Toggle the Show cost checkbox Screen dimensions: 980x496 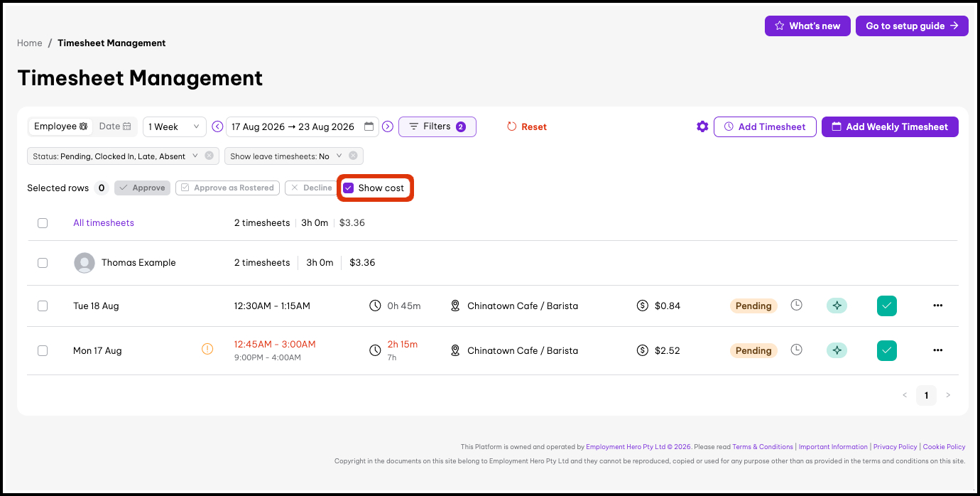pyautogui.click(x=349, y=188)
